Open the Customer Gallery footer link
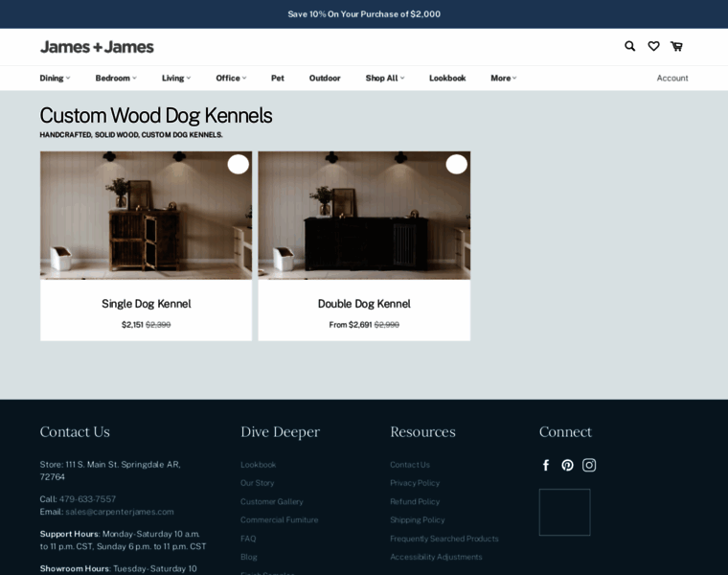Image resolution: width=728 pixels, height=575 pixels. coord(272,501)
